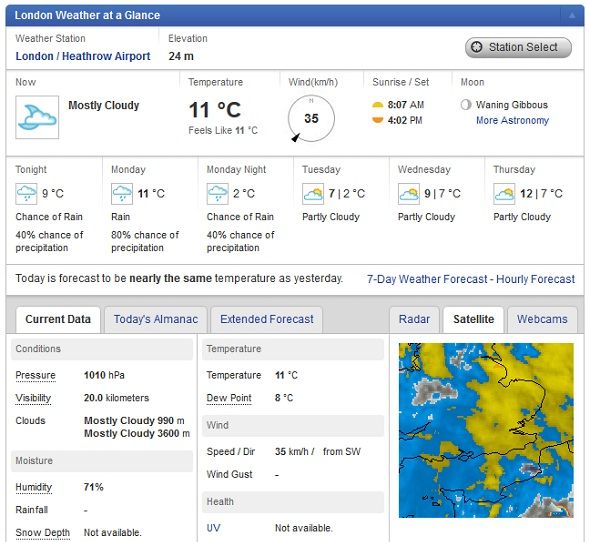This screenshot has width=590, height=542.
Task: Click the Humidity label
Action: click(x=33, y=487)
